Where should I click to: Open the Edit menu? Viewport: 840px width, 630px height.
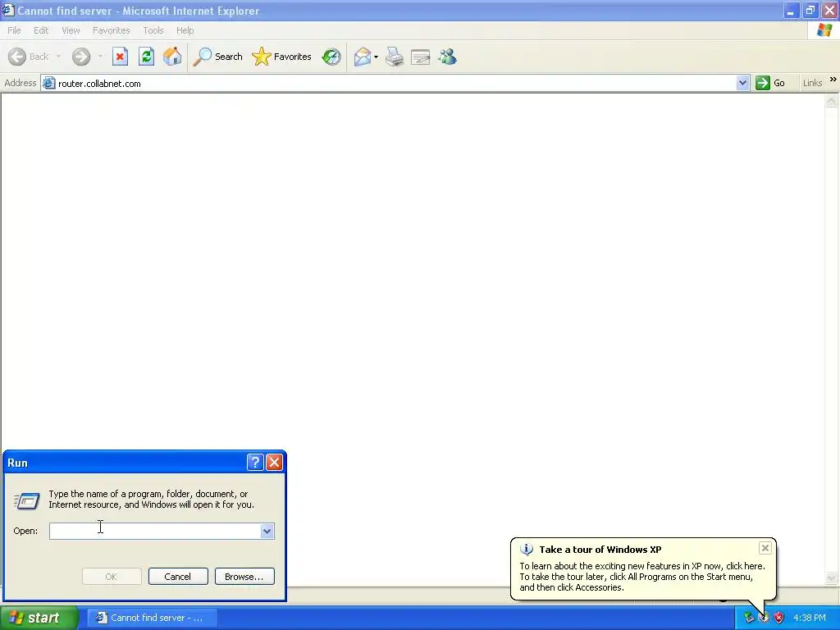coord(41,30)
